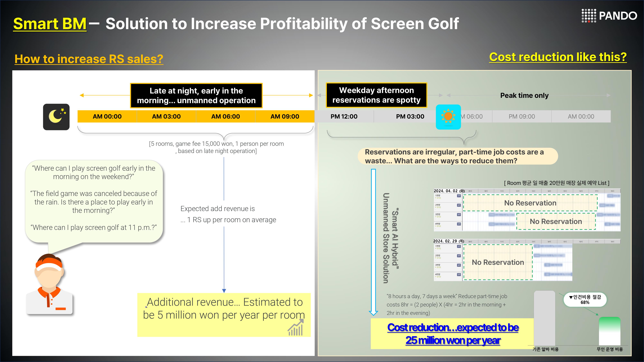Click 'No Reservation' box in 02.29 schedule

click(498, 262)
